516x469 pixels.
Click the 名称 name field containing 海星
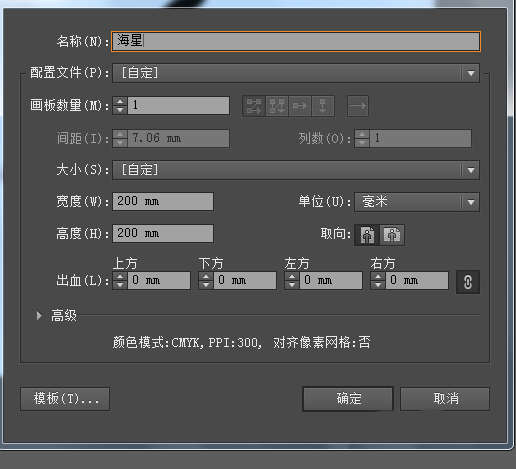coord(296,41)
